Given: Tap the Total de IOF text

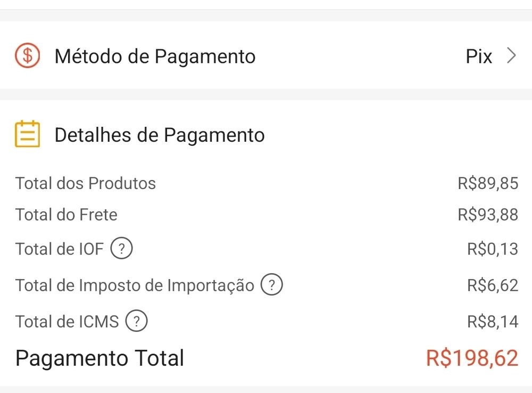Looking at the screenshot, I should tap(60, 249).
